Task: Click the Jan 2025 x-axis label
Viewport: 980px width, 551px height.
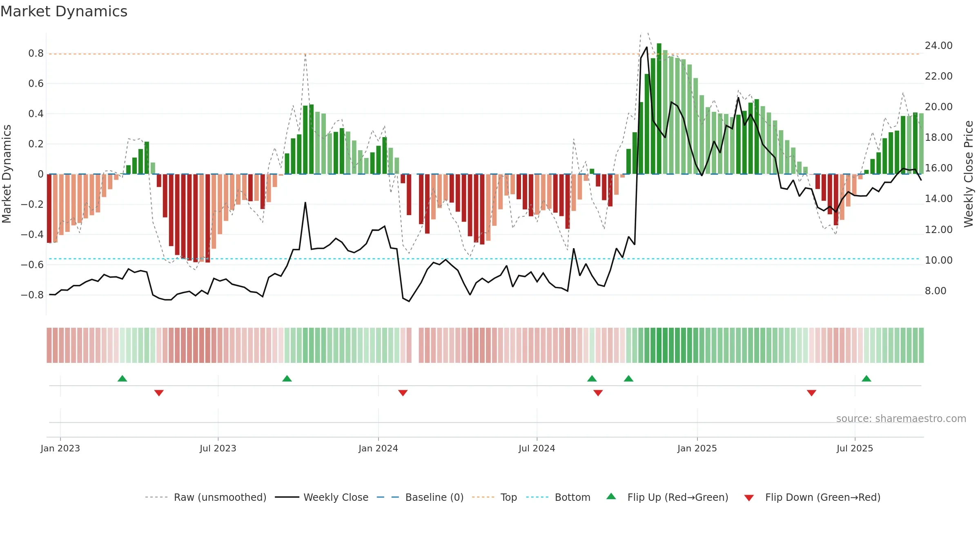Action: point(697,448)
